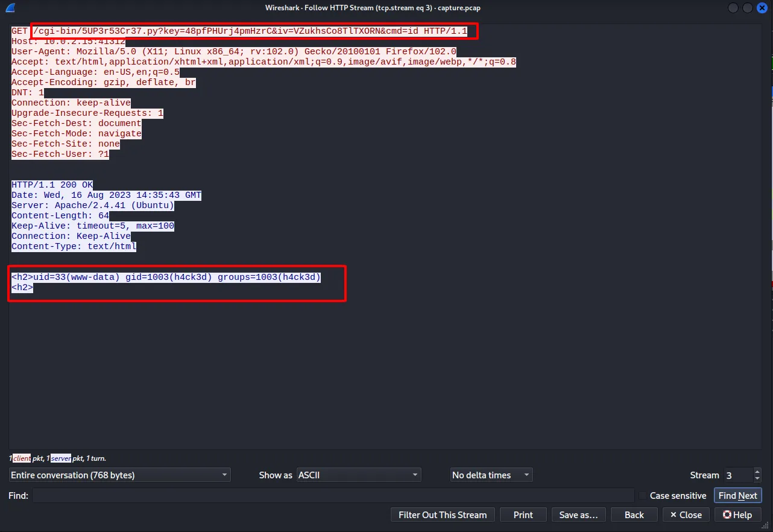Increment the Stream number with the up arrow
This screenshot has height=532, width=773.
tap(757, 472)
